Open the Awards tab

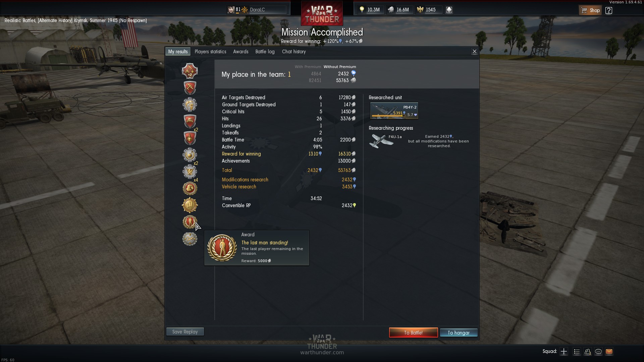click(x=241, y=52)
